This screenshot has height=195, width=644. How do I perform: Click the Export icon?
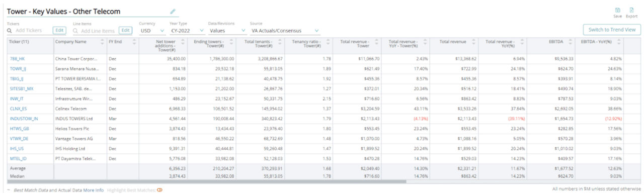coord(632,10)
